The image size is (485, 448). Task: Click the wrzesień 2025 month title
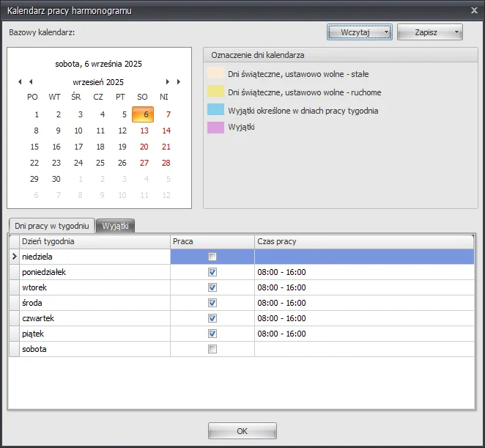click(98, 82)
